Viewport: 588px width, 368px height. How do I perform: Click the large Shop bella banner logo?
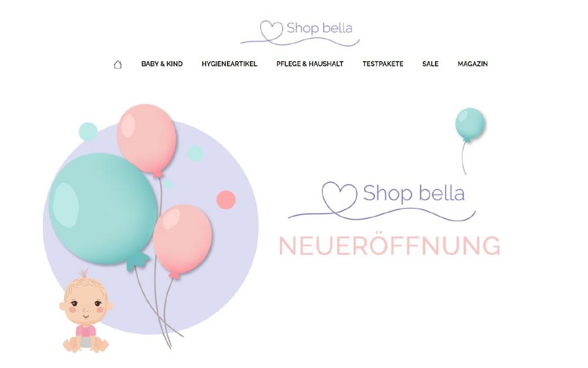coord(382,201)
